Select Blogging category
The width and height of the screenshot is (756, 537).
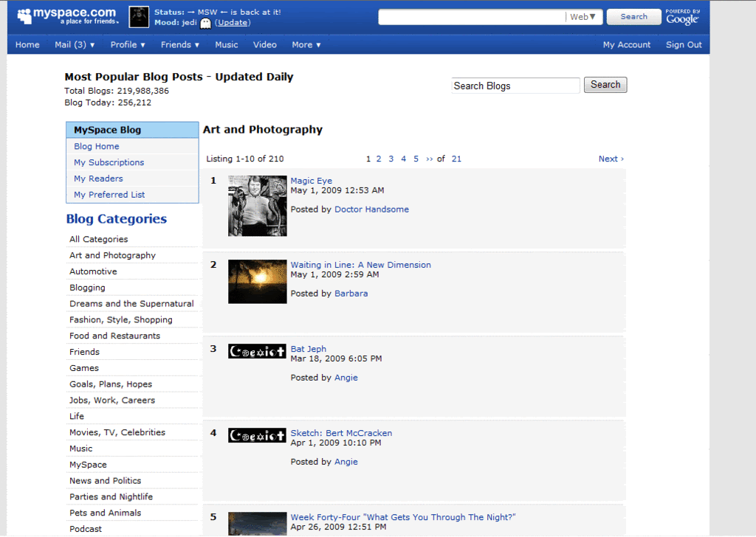point(87,288)
